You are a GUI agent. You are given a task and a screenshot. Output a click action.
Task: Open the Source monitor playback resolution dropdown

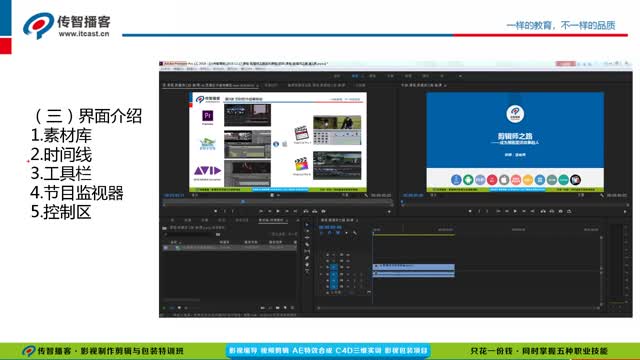tap(345, 195)
